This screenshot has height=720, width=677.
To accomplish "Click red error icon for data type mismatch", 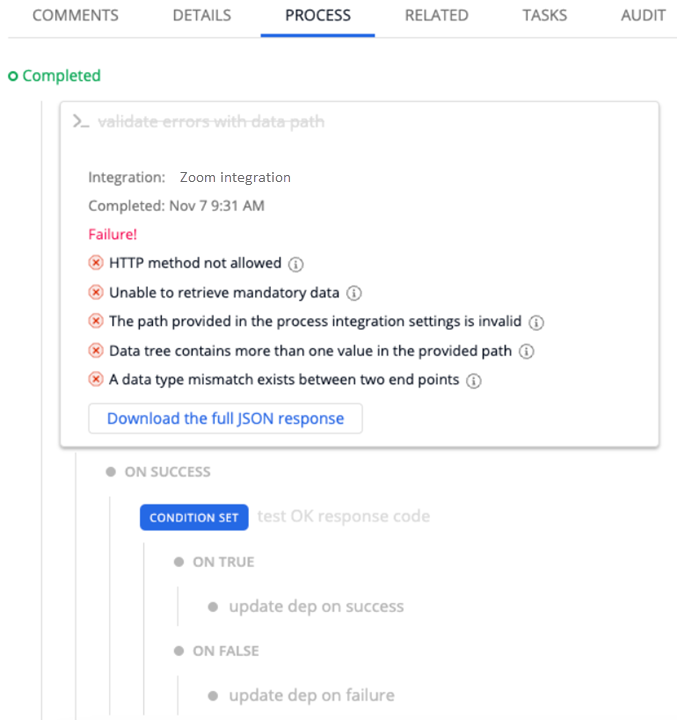I will click(x=96, y=380).
